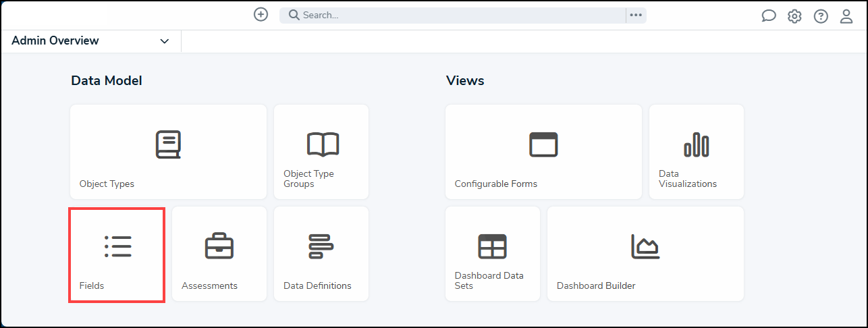The width and height of the screenshot is (868, 328).
Task: Open the settings gear icon
Action: click(794, 16)
